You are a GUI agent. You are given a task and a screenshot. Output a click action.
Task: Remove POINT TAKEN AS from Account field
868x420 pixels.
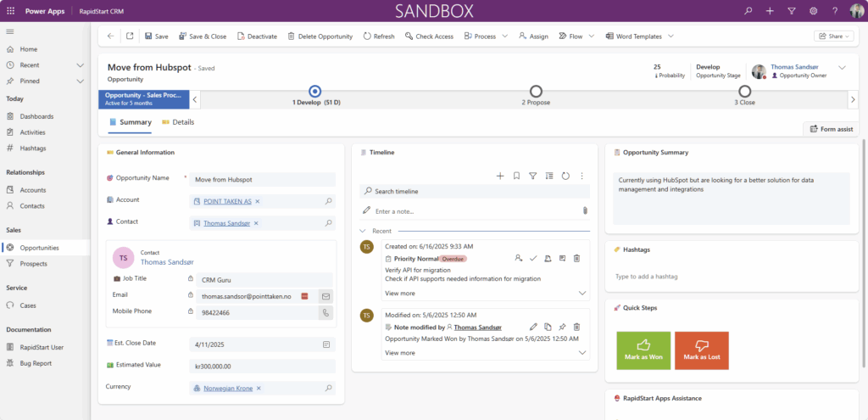click(x=258, y=202)
